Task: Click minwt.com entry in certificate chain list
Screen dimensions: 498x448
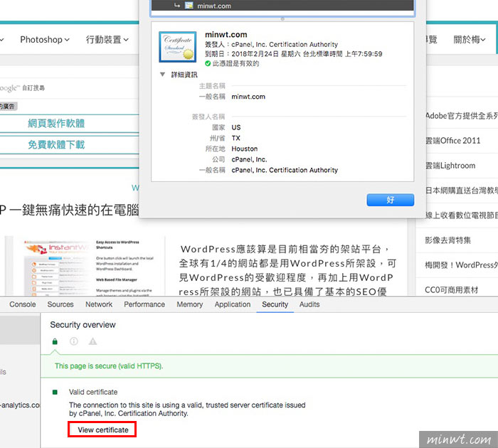Action: pyautogui.click(x=282, y=6)
